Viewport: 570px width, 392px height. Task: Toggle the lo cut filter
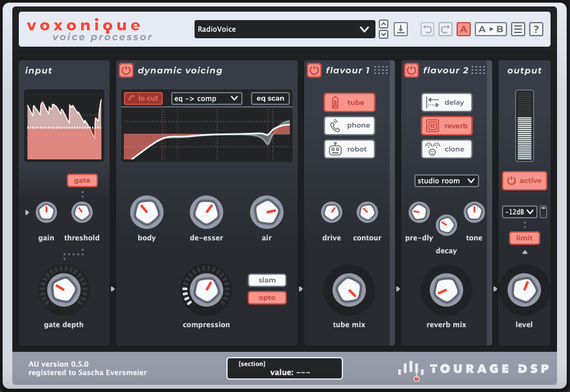(143, 98)
